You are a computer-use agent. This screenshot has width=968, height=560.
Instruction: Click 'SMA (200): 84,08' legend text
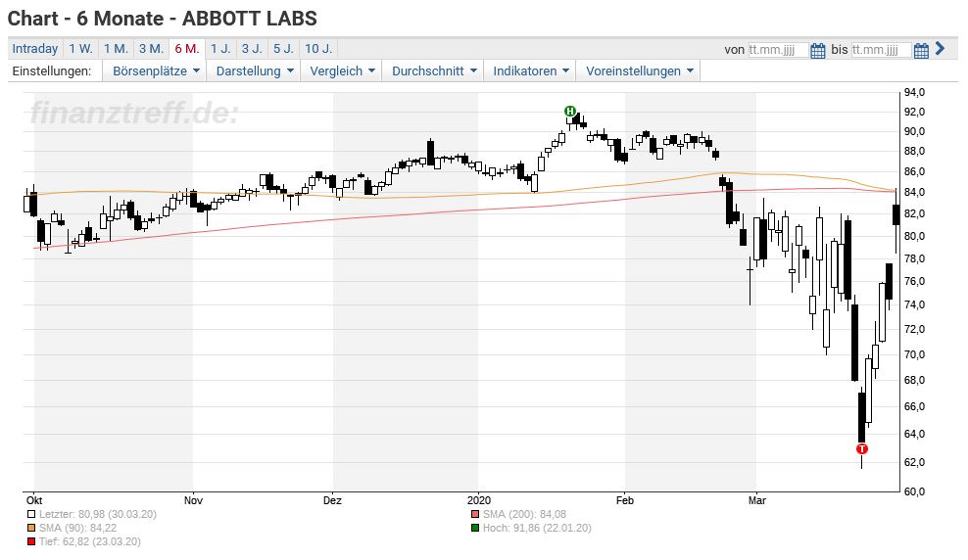(x=524, y=514)
